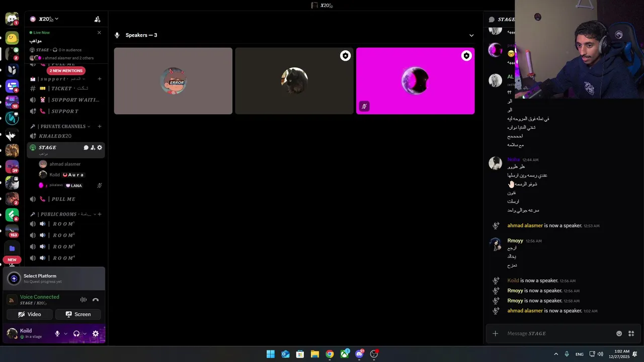Viewport: 644px width, 362px height.
Task: Open Rmoyy profile from chat username
Action: tap(515, 240)
